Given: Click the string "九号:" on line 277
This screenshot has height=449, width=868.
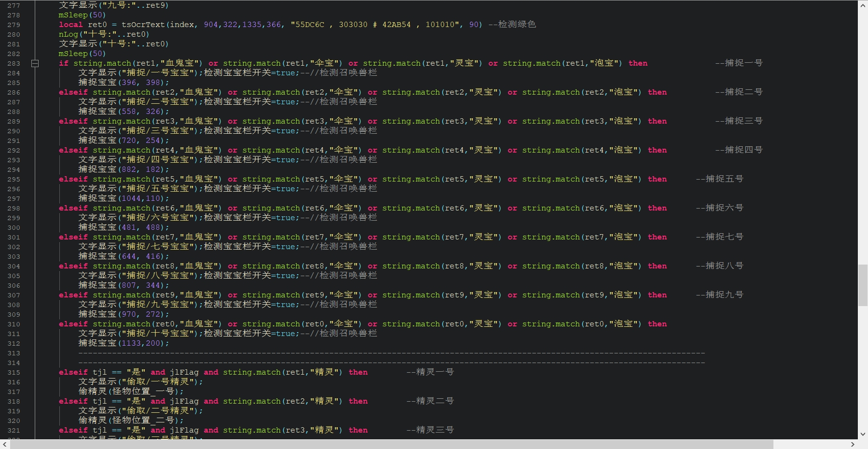Looking at the screenshot, I should coord(119,5).
